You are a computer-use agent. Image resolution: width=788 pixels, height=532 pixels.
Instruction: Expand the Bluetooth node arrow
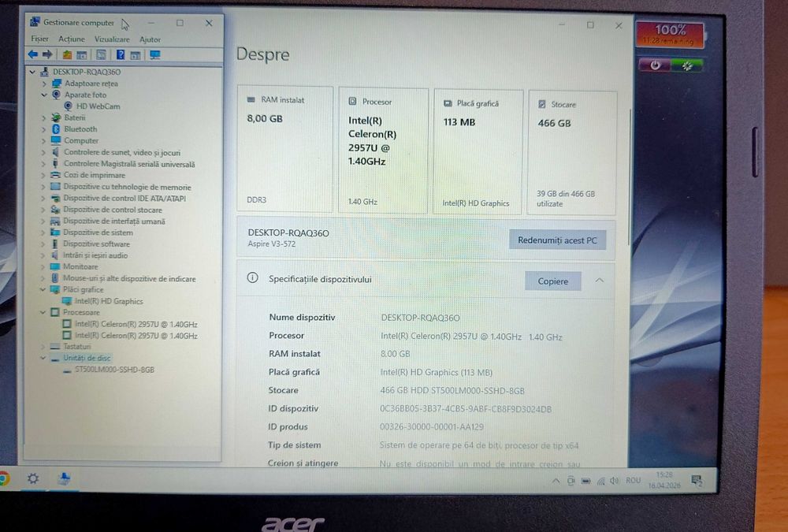(x=43, y=129)
